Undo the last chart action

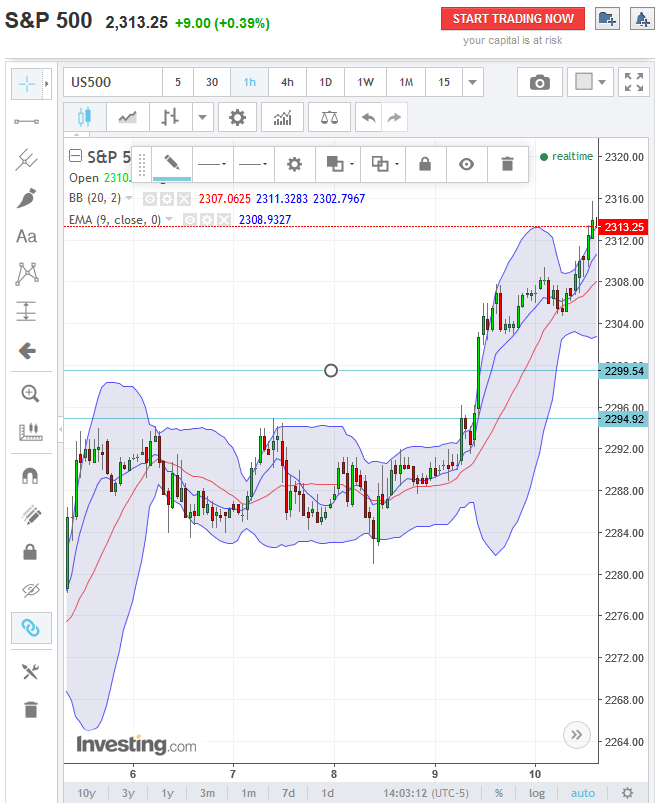tap(368, 117)
